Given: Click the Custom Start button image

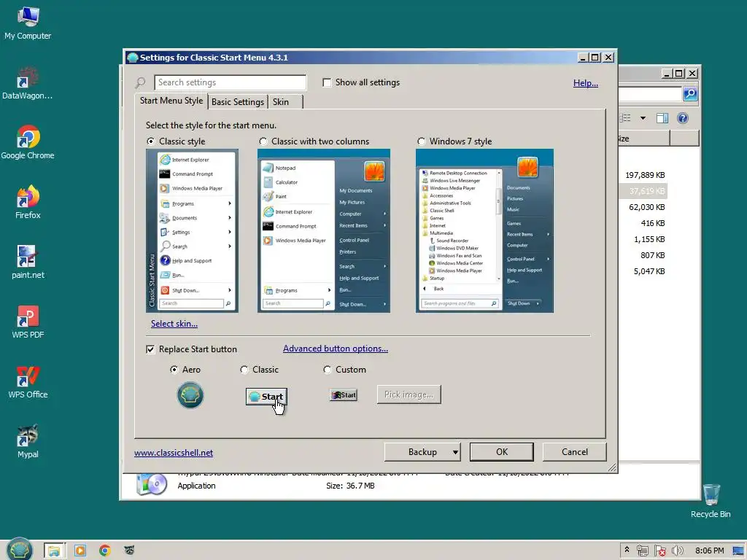Looking at the screenshot, I should (344, 394).
